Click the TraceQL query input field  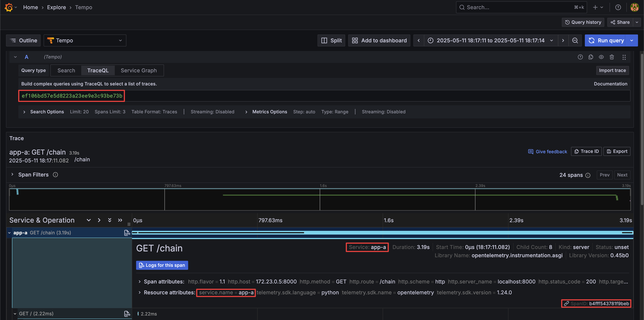[324, 96]
